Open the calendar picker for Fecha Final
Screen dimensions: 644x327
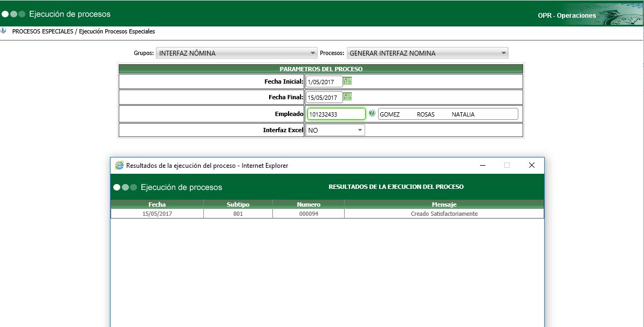pyautogui.click(x=347, y=97)
